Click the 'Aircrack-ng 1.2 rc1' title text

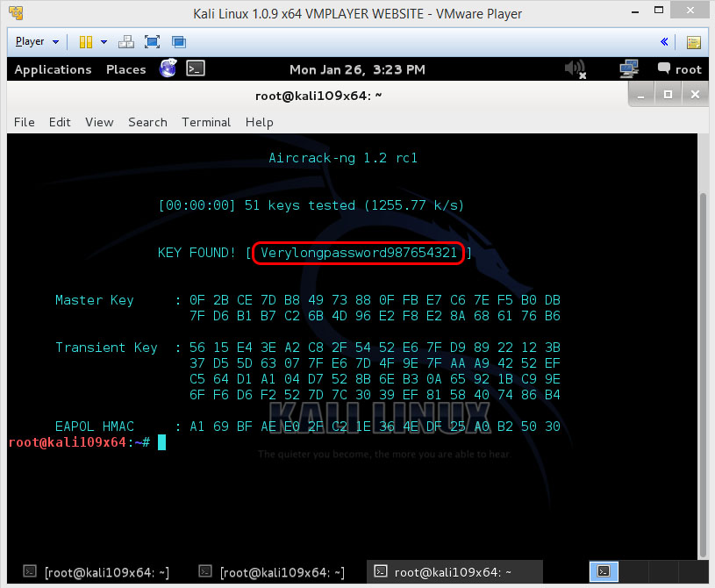tap(343, 158)
